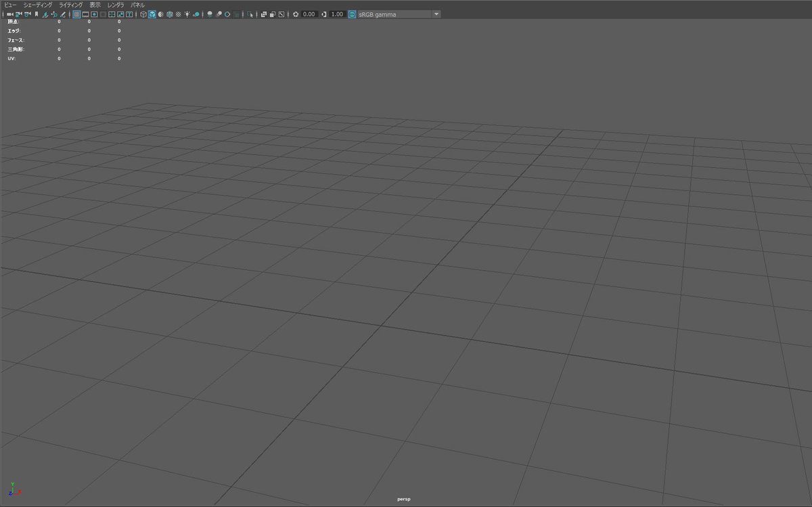
Task: Toggle the X-Ray Joints icon
Action: tap(281, 14)
